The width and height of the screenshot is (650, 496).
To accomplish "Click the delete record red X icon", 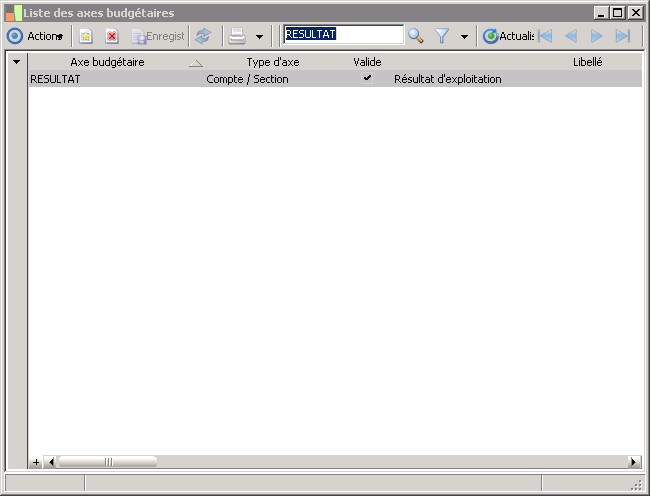I will pos(112,36).
